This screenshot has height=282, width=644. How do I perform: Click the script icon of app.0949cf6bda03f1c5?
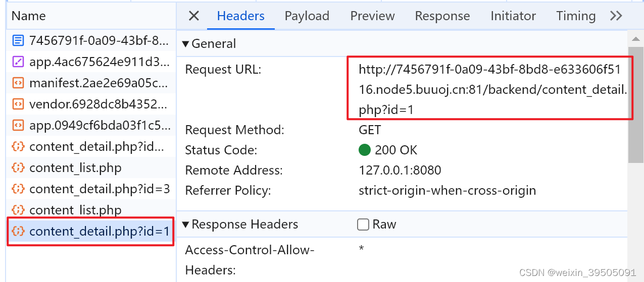(18, 125)
